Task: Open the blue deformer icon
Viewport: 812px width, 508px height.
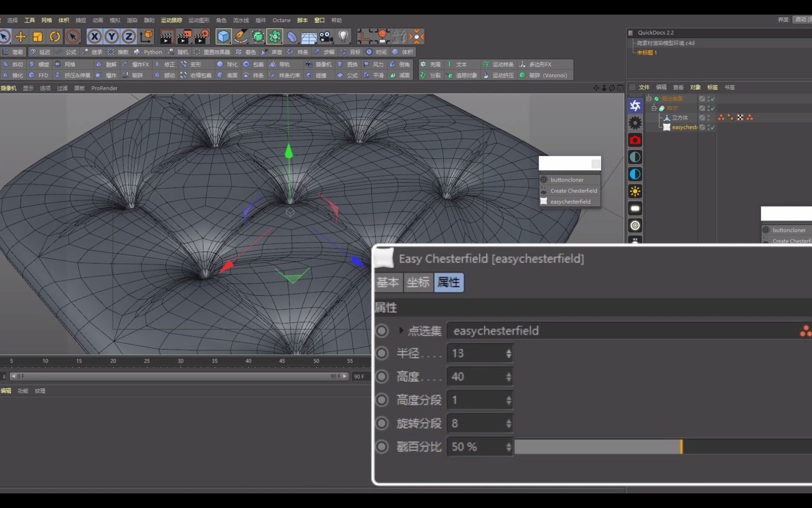Action: 292,36
